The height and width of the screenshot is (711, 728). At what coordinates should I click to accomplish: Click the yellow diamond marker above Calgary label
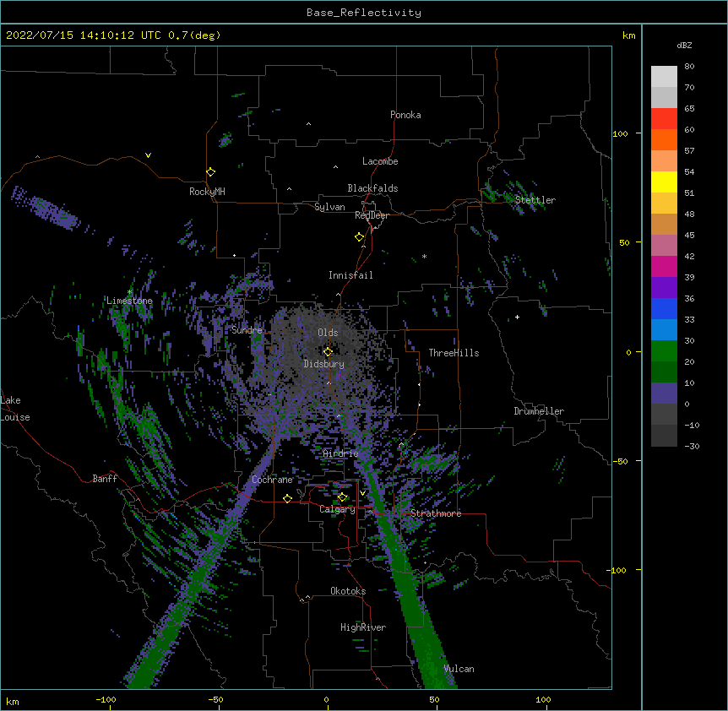(x=342, y=497)
